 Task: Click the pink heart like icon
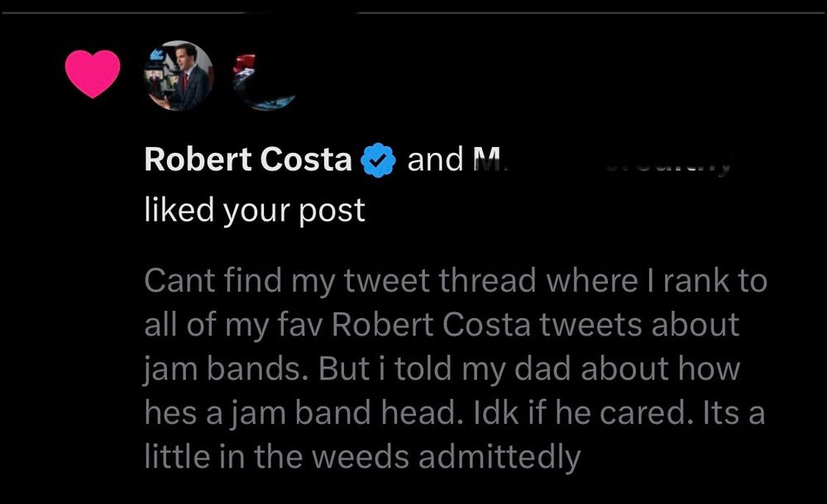coord(92,73)
